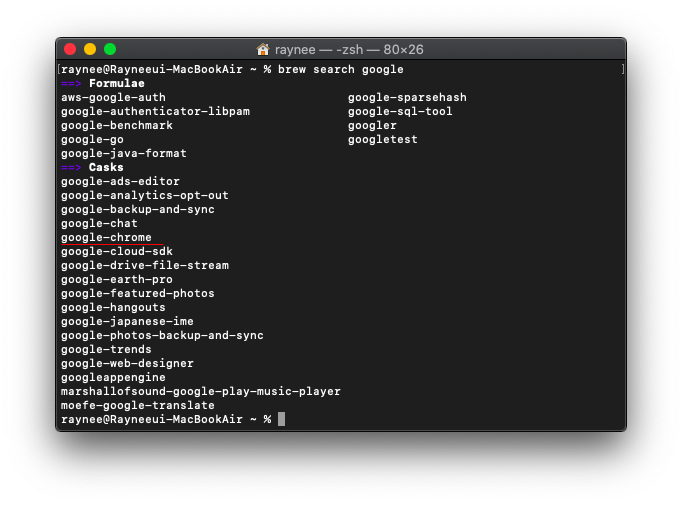Image resolution: width=682 pixels, height=505 pixels.
Task: Click the 'Formulae' section heading
Action: (x=117, y=84)
